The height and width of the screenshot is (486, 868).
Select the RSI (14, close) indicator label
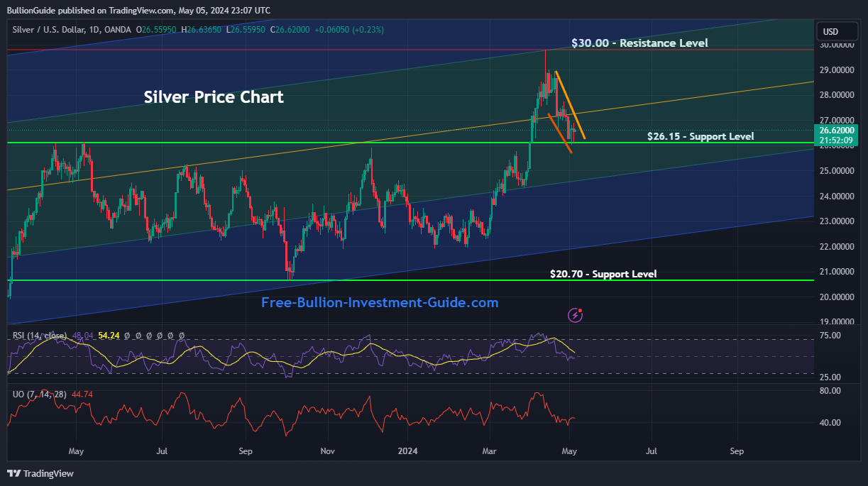tap(40, 336)
